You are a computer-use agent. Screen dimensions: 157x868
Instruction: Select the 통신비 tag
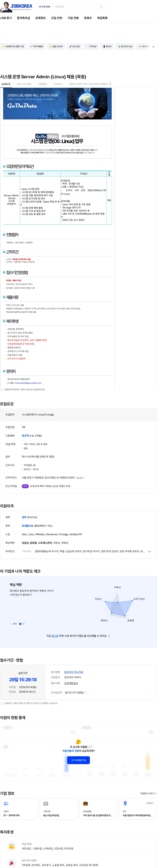107,47
